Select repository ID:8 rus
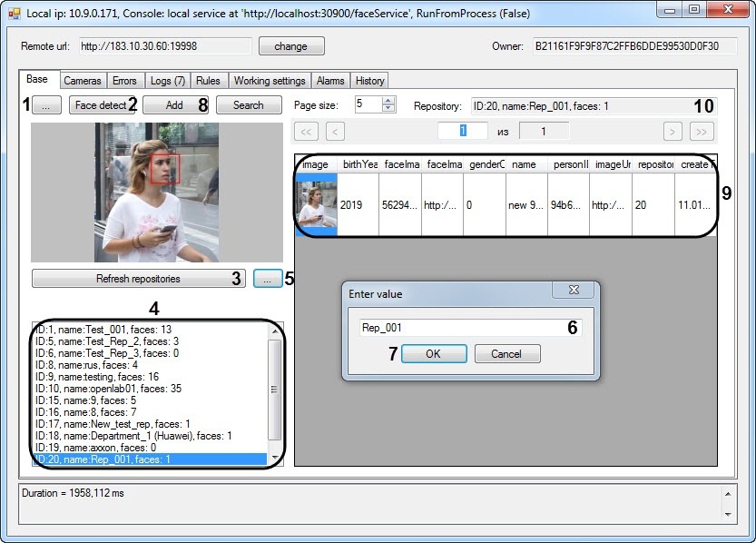 150,365
